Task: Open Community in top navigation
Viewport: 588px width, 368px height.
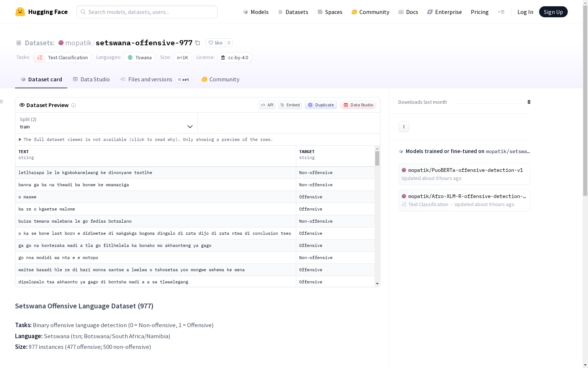Action: coord(370,12)
